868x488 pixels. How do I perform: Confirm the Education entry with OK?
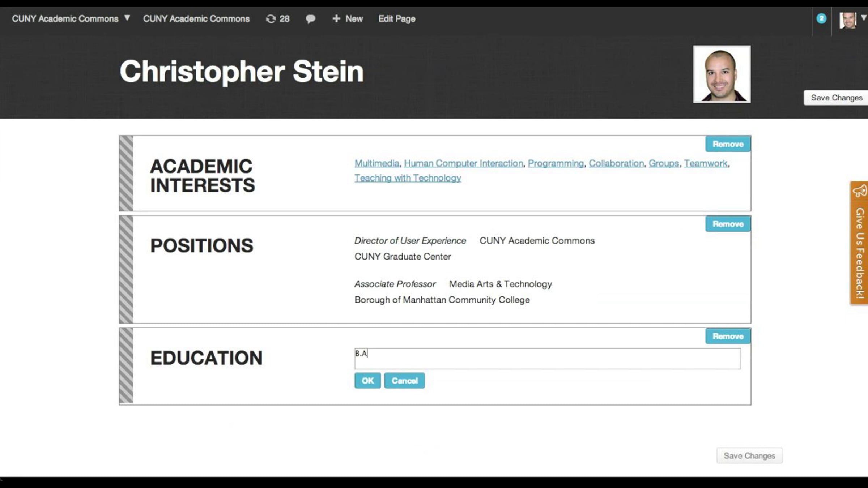[x=367, y=381]
